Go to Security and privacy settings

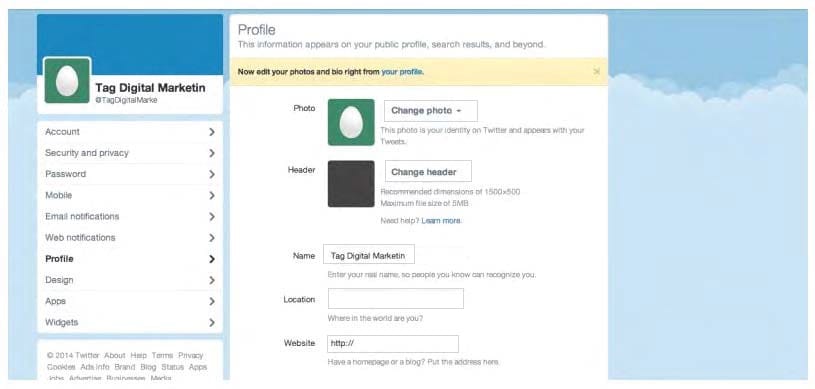130,153
